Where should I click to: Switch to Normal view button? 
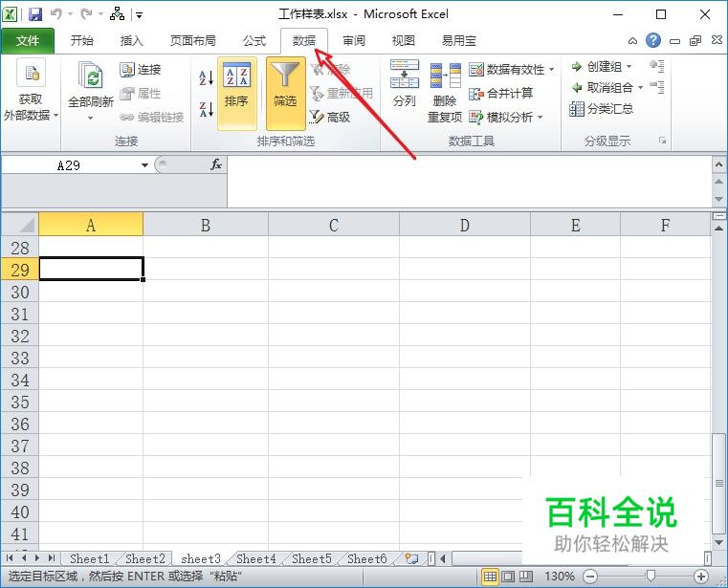tap(490, 577)
